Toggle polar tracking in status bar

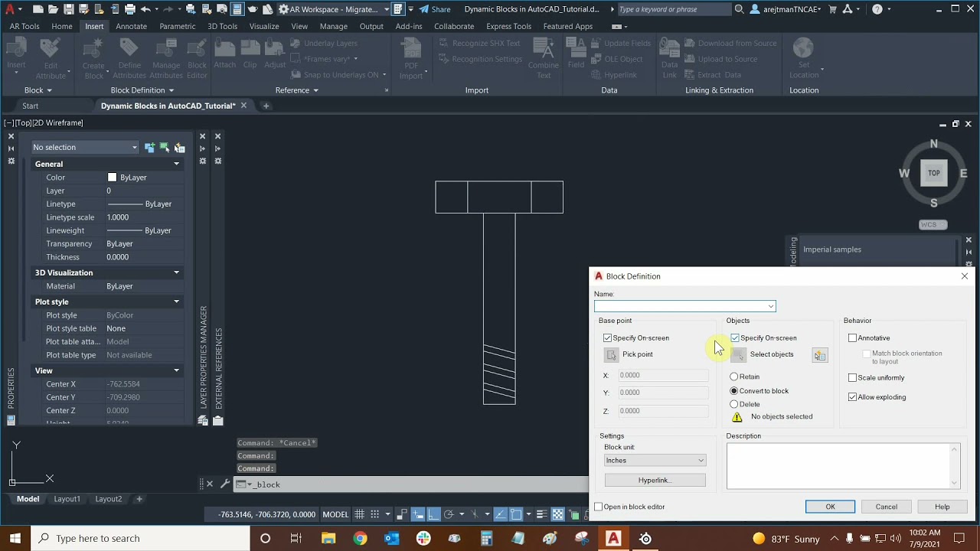tap(449, 514)
